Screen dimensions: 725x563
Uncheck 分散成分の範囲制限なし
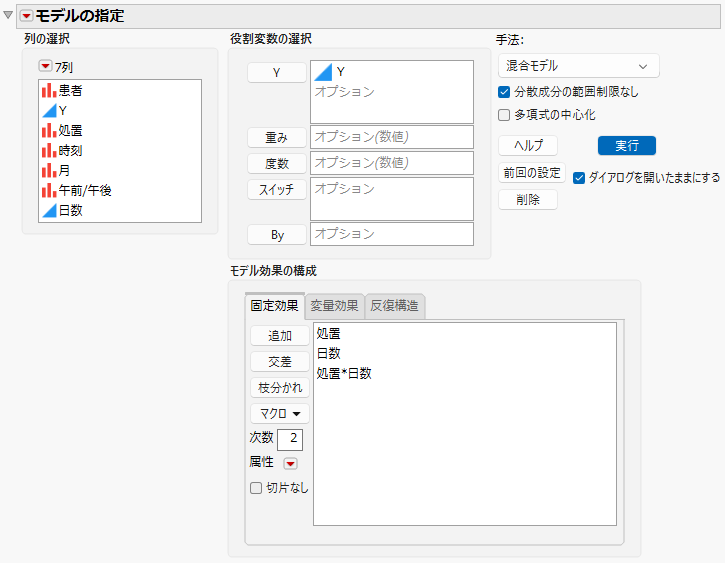click(504, 92)
